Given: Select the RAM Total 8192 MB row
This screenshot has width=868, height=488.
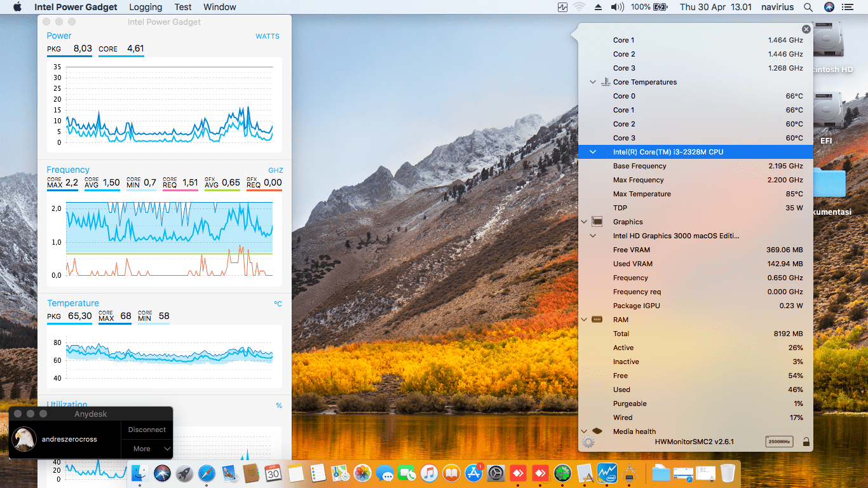Looking at the screenshot, I should (696, 334).
